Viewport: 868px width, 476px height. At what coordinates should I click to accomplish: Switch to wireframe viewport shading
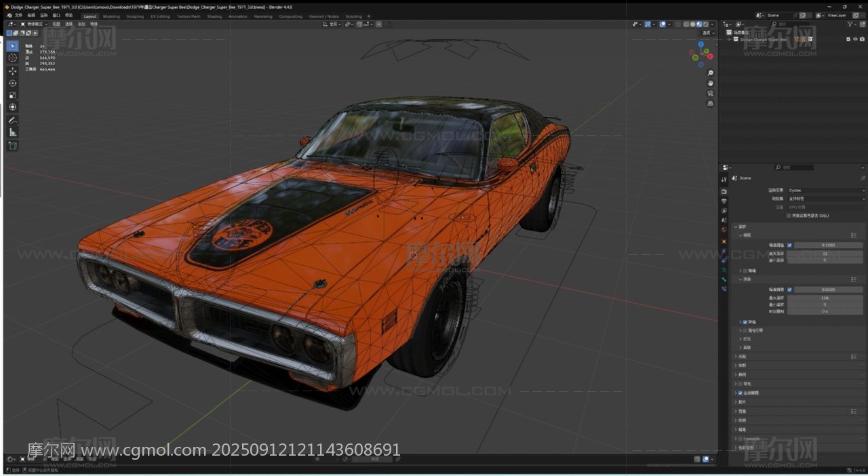point(686,24)
